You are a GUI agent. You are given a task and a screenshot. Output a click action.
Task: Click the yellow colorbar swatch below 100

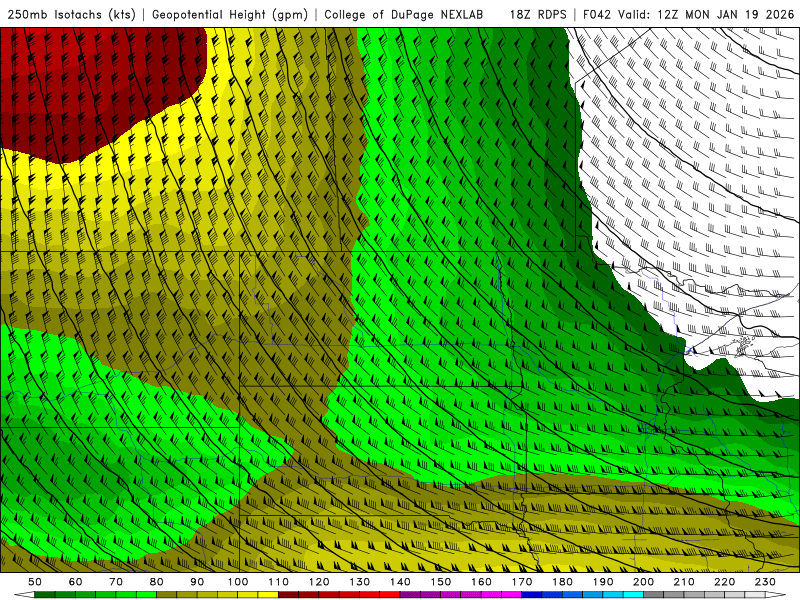point(248,595)
